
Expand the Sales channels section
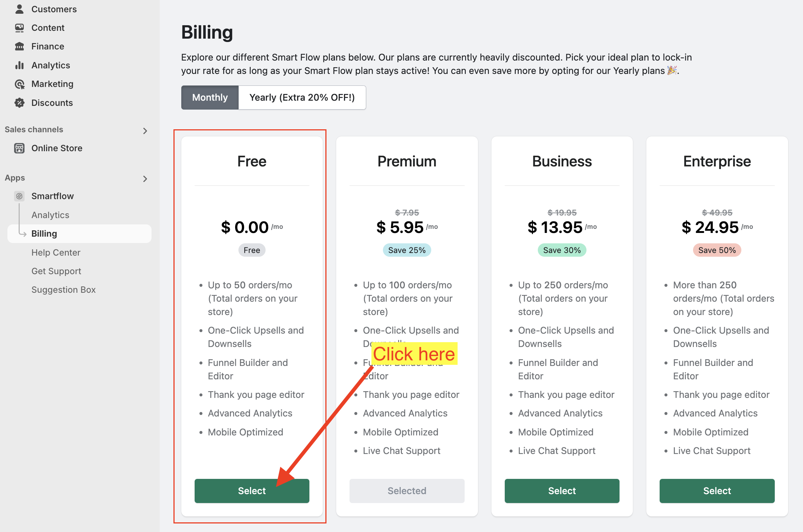point(145,130)
